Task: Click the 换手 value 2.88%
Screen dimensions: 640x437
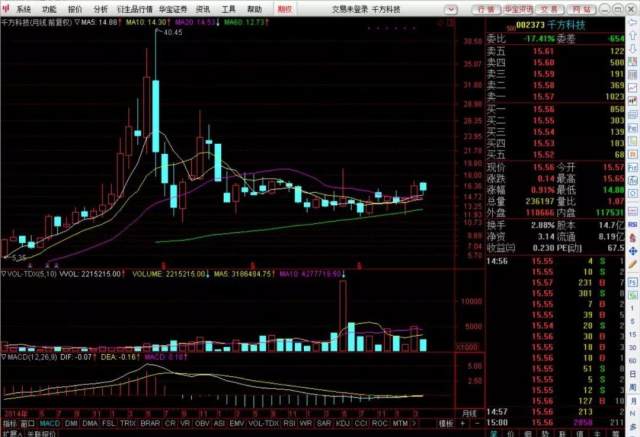Action: [x=543, y=225]
